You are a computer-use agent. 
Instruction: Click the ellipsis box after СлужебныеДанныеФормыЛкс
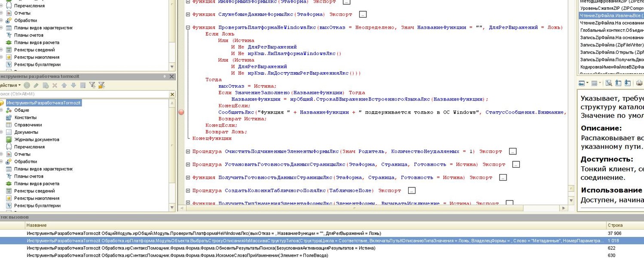pos(363,15)
